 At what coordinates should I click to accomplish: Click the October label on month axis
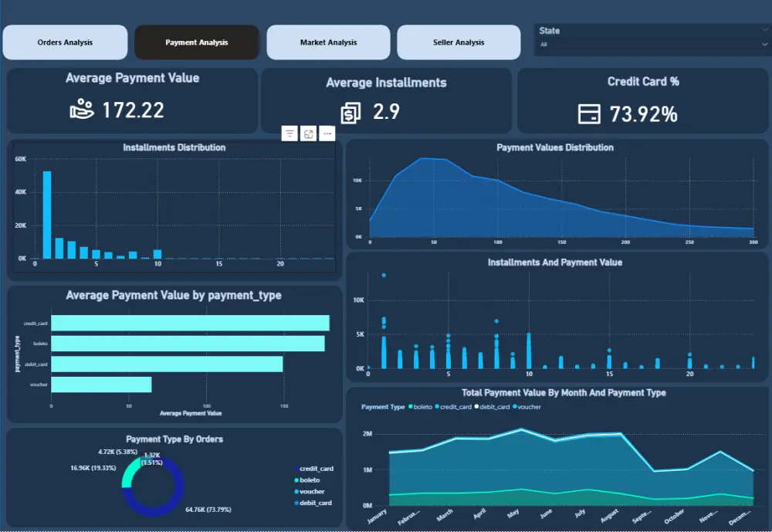(x=674, y=516)
